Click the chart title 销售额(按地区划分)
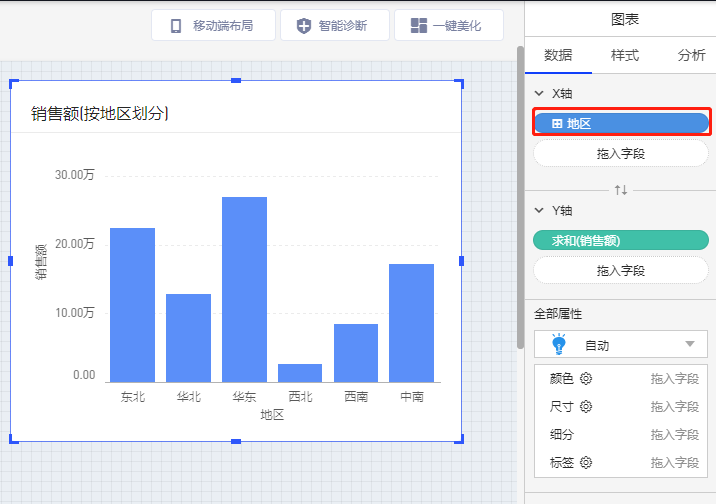The height and width of the screenshot is (504, 716). 100,113
